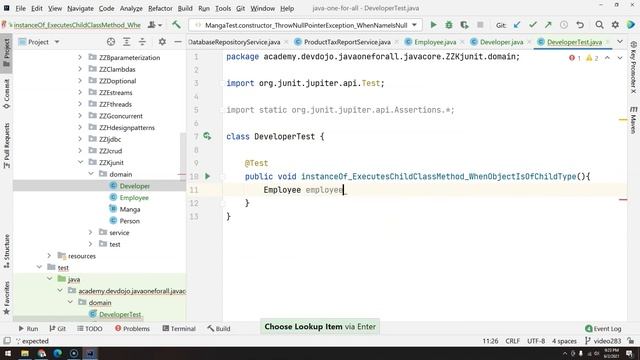Update project via Git blue arrow
Screen dimensions: 640x360
point(517,25)
